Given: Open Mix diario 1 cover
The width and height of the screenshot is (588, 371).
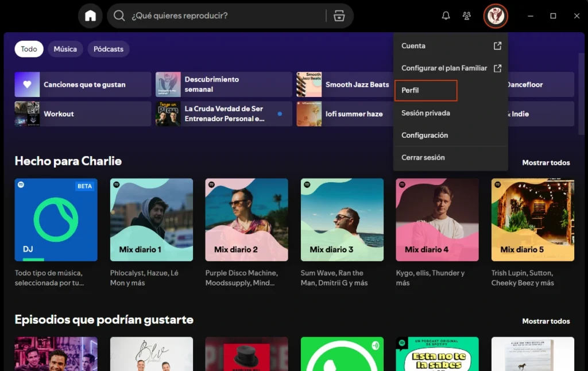Looking at the screenshot, I should pos(152,220).
